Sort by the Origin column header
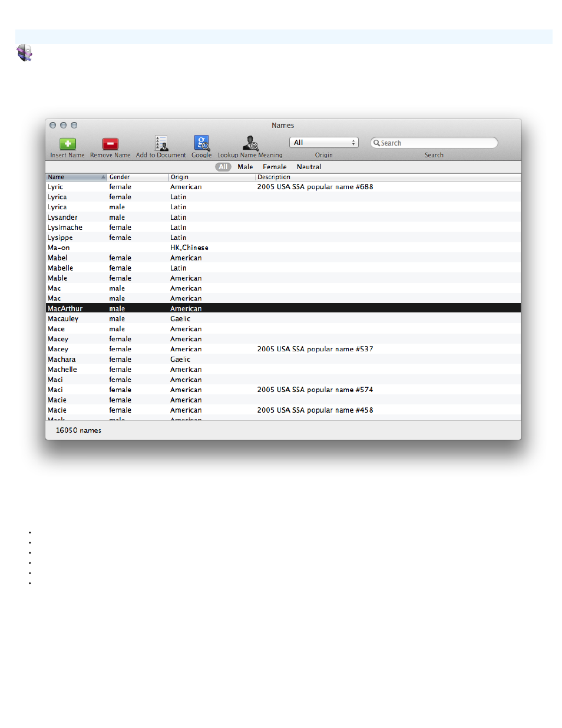 (x=212, y=177)
